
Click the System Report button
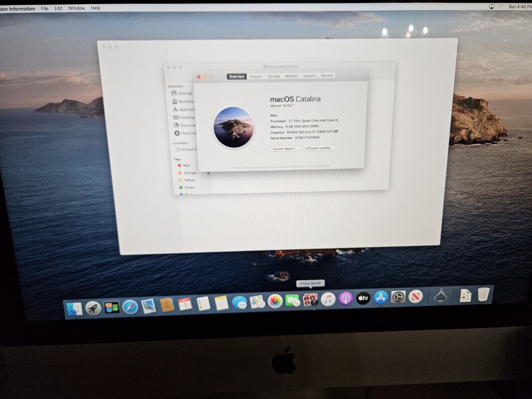click(x=285, y=149)
